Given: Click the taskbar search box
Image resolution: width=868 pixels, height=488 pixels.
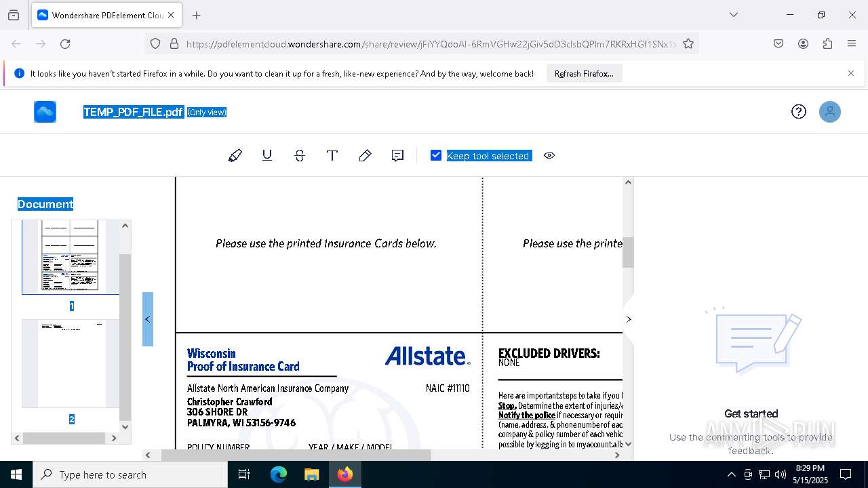Looking at the screenshot, I should pos(130,474).
